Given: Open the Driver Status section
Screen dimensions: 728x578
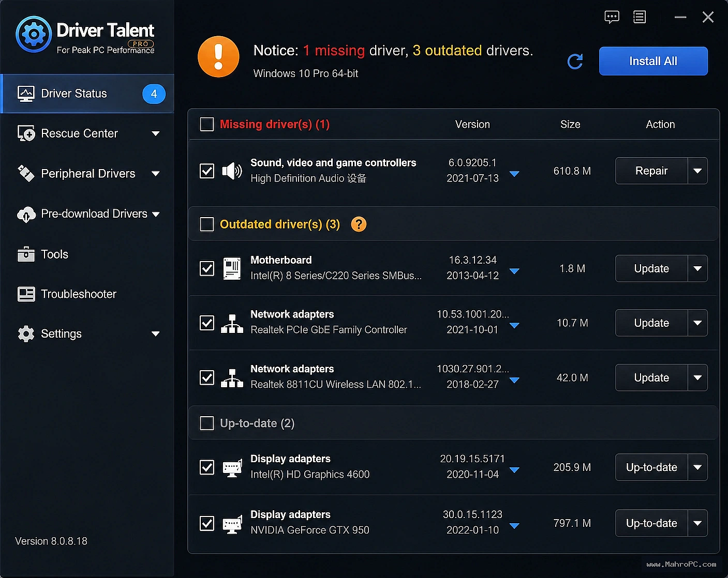Looking at the screenshot, I should tap(87, 94).
